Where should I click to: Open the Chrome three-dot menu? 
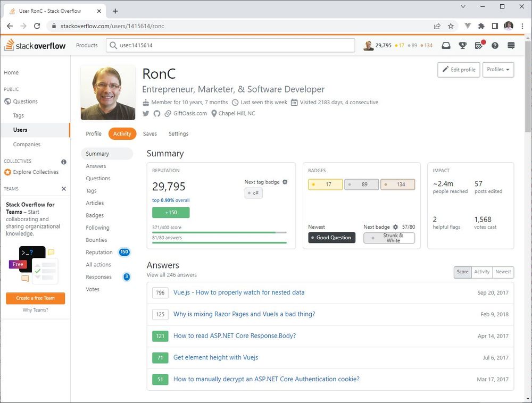click(x=522, y=26)
